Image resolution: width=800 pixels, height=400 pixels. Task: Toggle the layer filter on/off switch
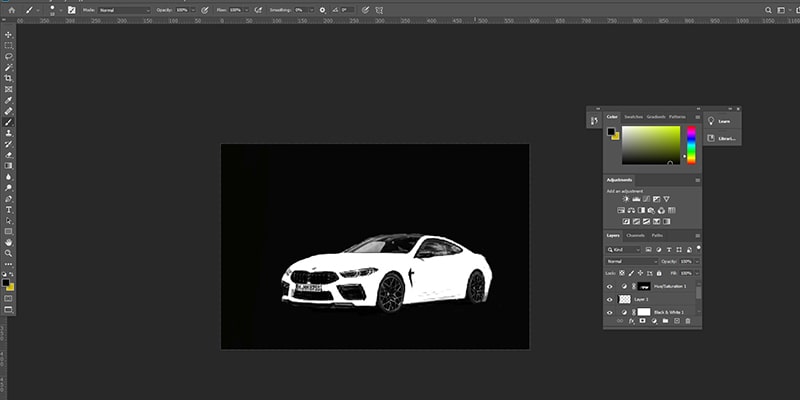click(698, 248)
